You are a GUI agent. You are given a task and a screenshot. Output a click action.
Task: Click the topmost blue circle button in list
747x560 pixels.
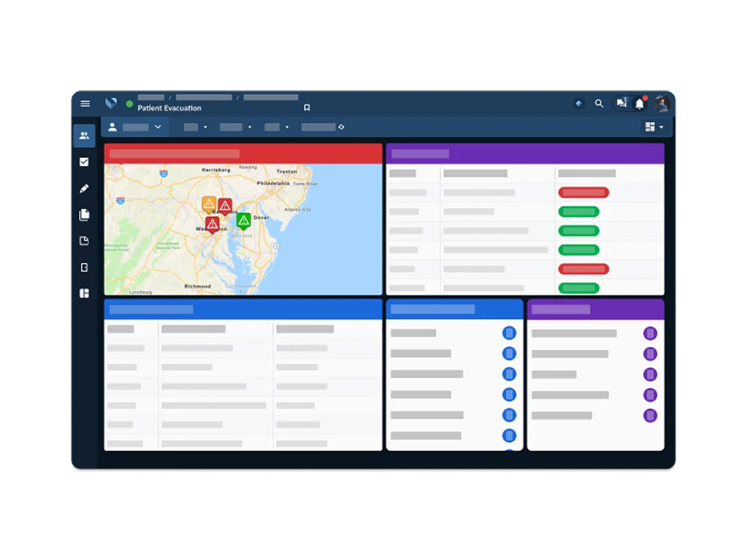coord(509,333)
